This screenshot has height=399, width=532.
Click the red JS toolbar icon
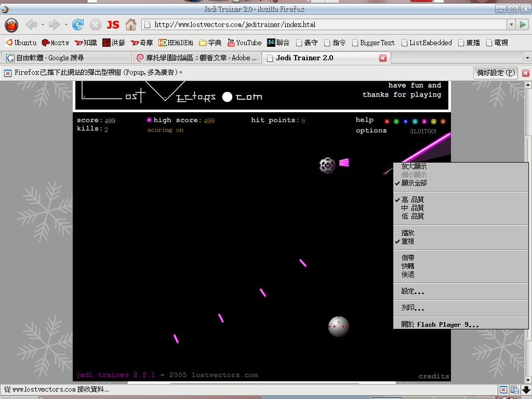(x=113, y=24)
